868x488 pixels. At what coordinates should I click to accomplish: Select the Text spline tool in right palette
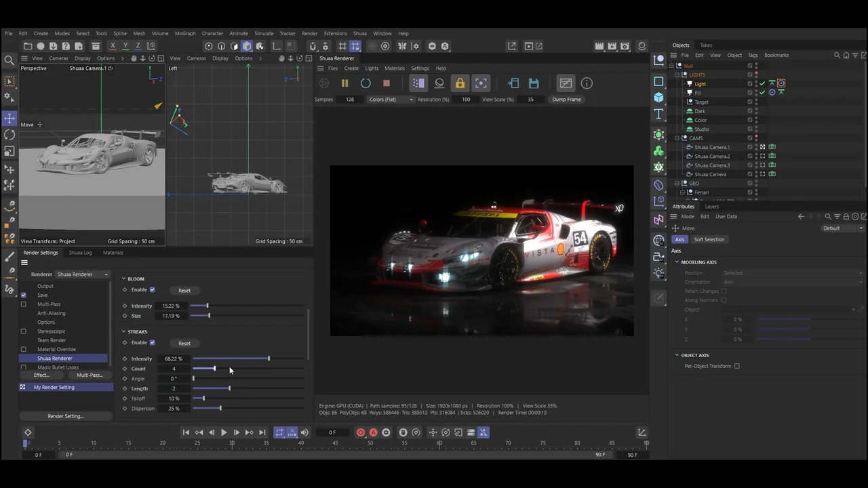point(658,114)
